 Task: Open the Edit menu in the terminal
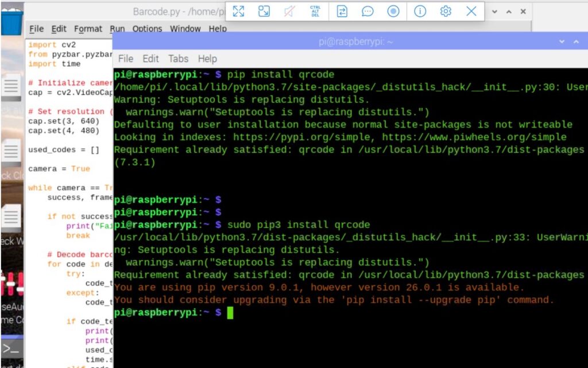[150, 58]
